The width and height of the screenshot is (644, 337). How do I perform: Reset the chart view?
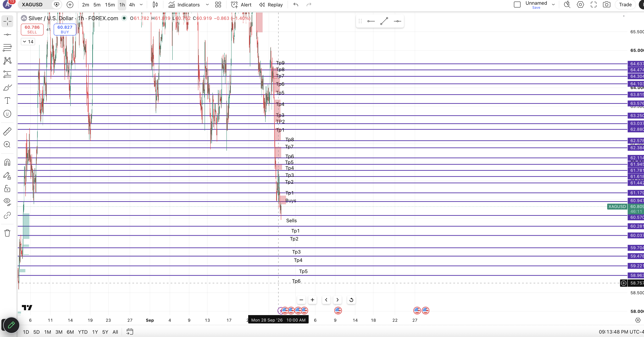pos(351,300)
